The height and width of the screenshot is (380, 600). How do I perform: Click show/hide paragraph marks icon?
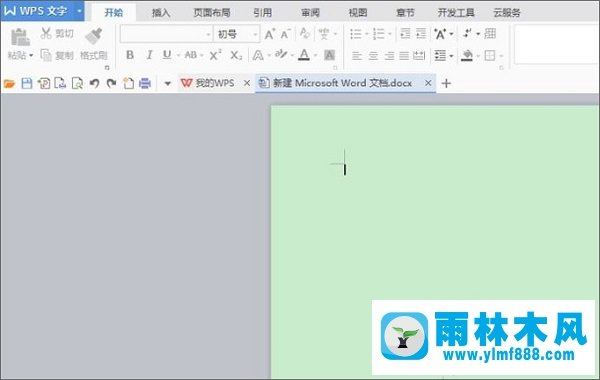pos(467,34)
